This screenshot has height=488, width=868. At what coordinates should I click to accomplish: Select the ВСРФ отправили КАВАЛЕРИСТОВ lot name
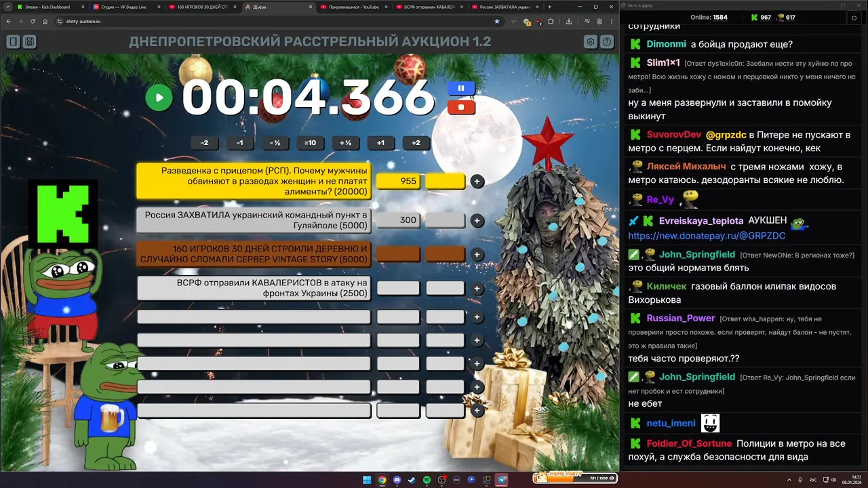pos(254,288)
